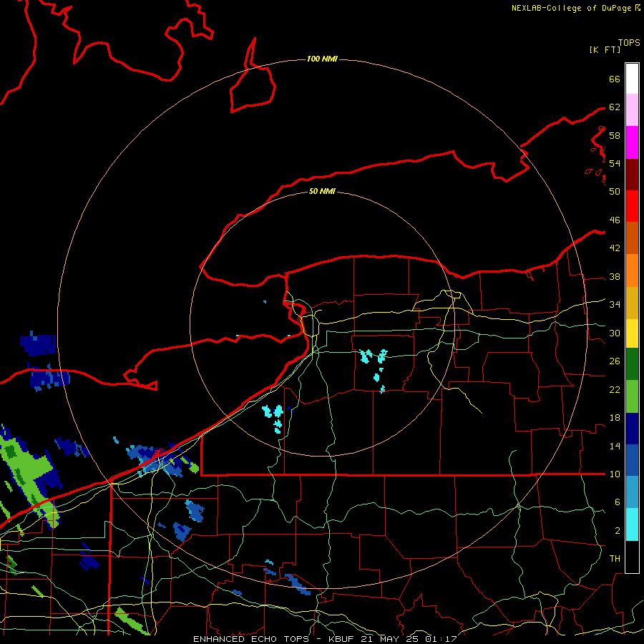
Task: Click the ENHANCED ECHO TOPS caption text
Action: [250, 639]
